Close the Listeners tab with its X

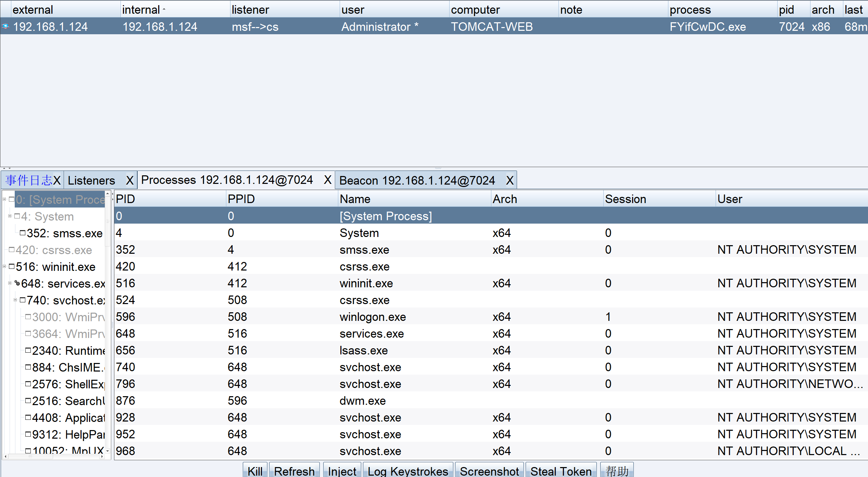(x=129, y=180)
